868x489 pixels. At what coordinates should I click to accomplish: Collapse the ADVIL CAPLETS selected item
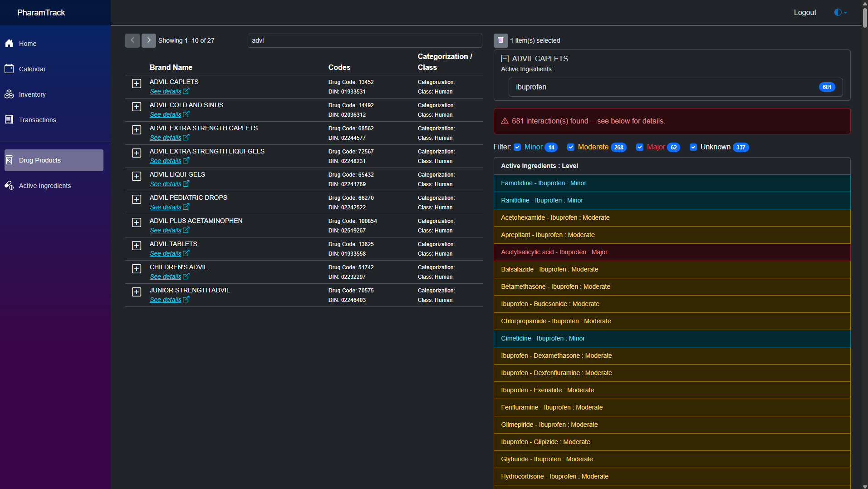(505, 59)
